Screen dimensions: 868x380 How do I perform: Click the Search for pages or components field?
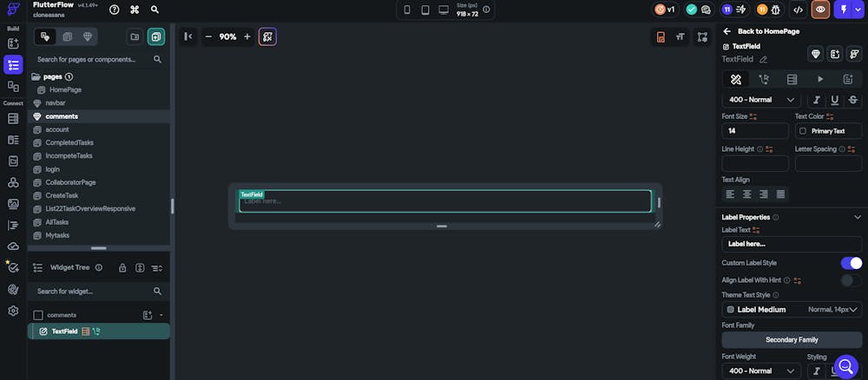click(99, 59)
